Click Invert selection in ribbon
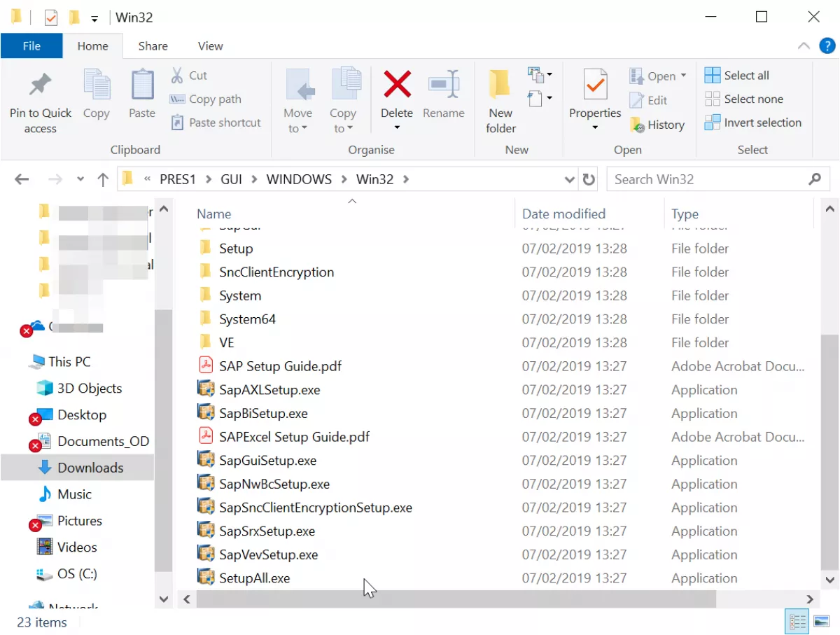 (x=752, y=123)
